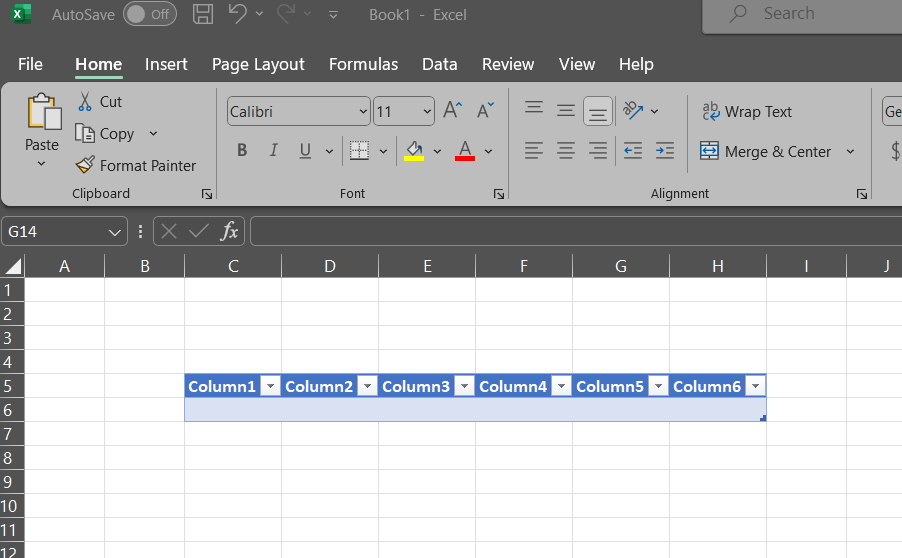Open the Column6 filter dropdown
This screenshot has width=902, height=558.
755,386
